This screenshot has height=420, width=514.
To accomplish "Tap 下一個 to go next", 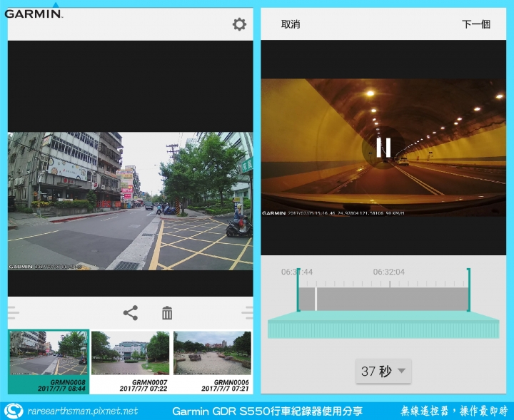I will pos(476,24).
